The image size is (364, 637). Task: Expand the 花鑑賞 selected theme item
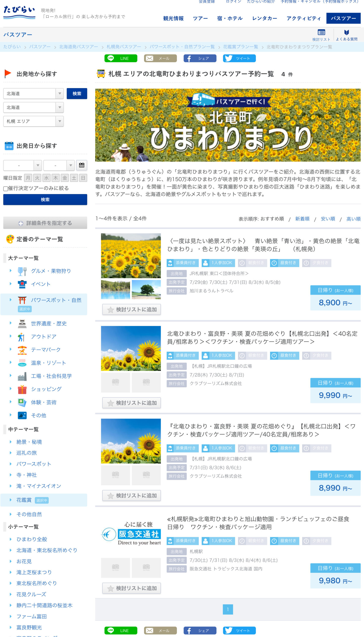tap(24, 500)
